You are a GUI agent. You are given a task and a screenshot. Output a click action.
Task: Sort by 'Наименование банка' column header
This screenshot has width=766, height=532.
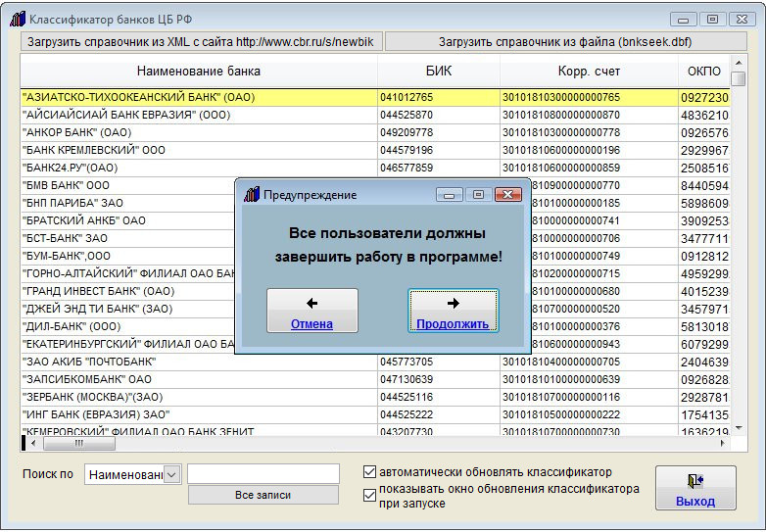[199, 72]
